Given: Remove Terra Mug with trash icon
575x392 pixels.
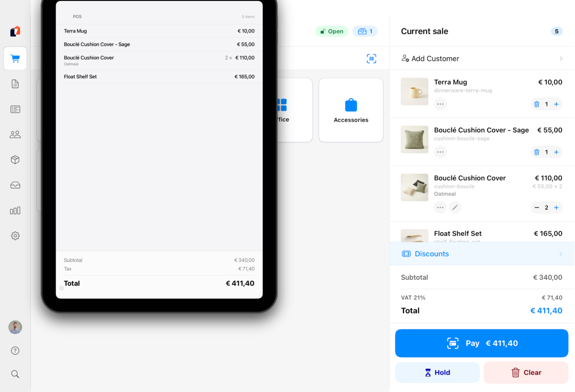Looking at the screenshot, I should (537, 104).
